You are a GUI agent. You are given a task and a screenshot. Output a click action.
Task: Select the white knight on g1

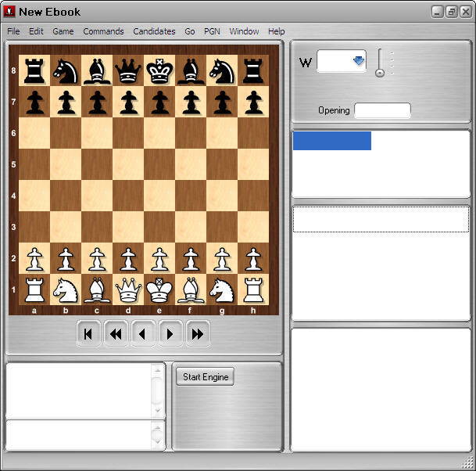tap(222, 289)
